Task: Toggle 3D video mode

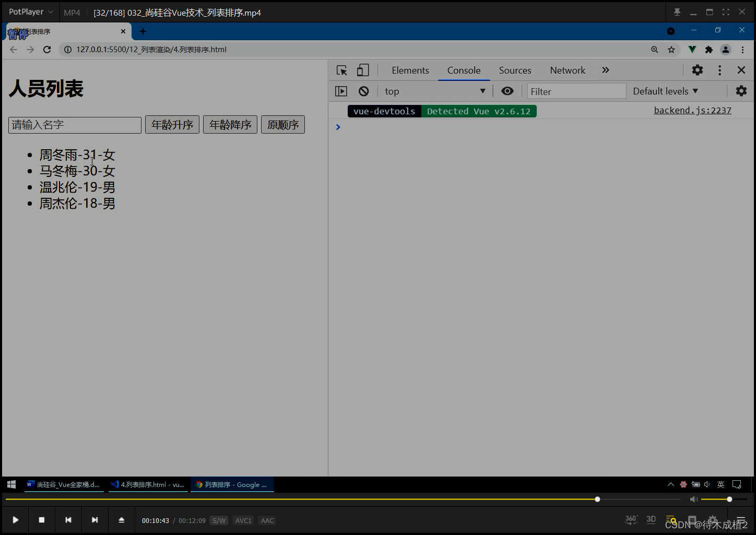Action: click(651, 519)
